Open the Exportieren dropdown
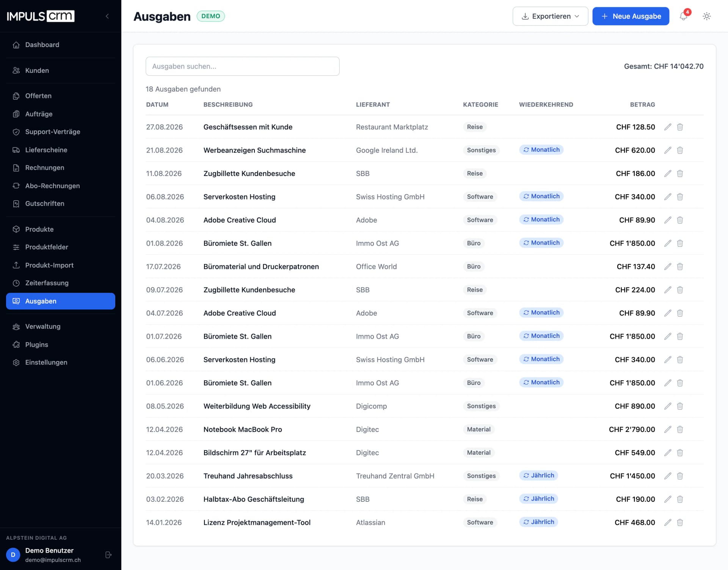Viewport: 728px width, 570px height. 550,16
